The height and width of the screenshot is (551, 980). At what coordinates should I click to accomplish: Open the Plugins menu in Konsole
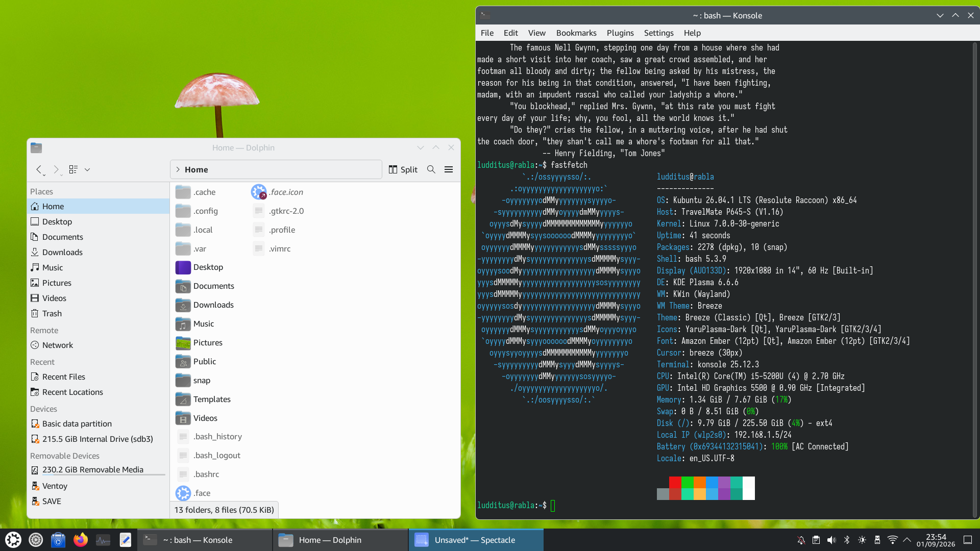tap(620, 33)
